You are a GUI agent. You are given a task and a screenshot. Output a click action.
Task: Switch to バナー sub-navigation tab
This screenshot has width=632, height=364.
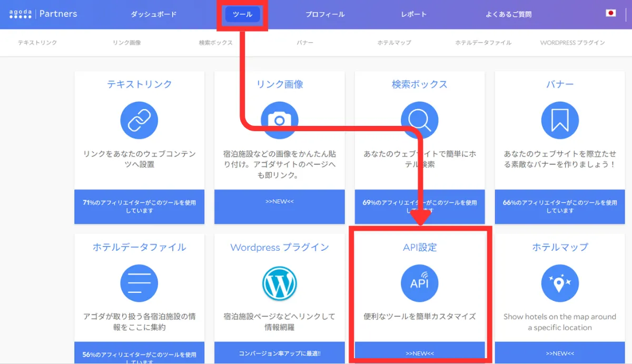(305, 43)
